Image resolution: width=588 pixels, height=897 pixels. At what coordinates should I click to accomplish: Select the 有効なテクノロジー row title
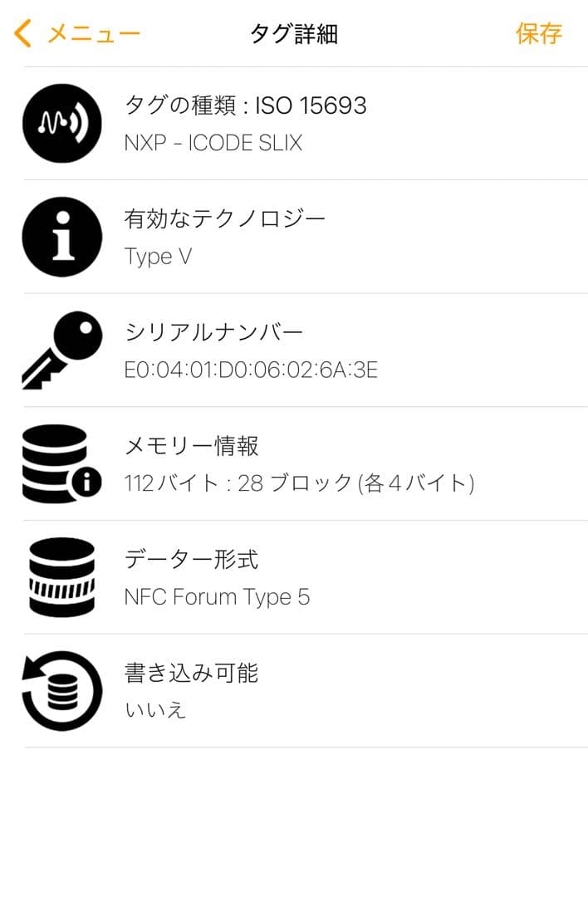click(224, 218)
